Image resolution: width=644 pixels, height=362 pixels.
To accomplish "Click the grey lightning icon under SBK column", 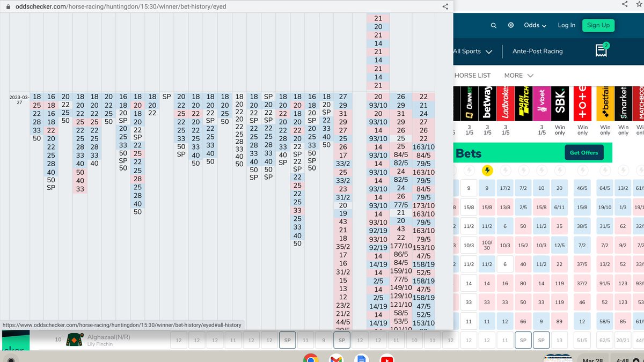I will [x=560, y=171].
